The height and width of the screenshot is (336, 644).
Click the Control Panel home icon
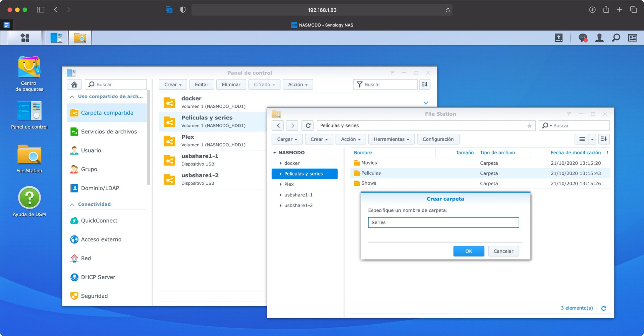(x=74, y=85)
